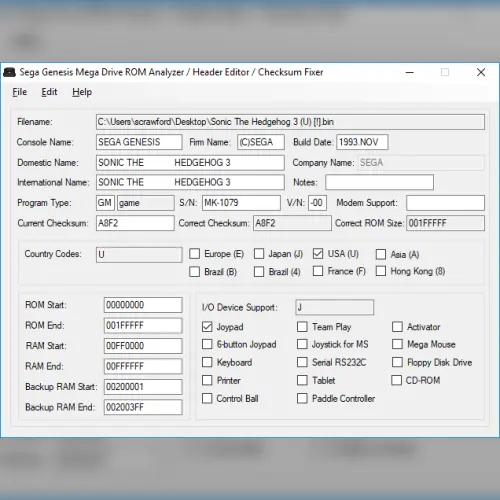Check the Asia (A) country option
Image resolution: width=500 pixels, height=500 pixels.
(x=381, y=255)
